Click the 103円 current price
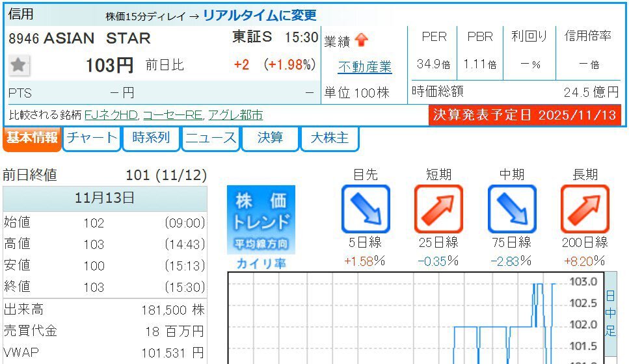 [109, 66]
